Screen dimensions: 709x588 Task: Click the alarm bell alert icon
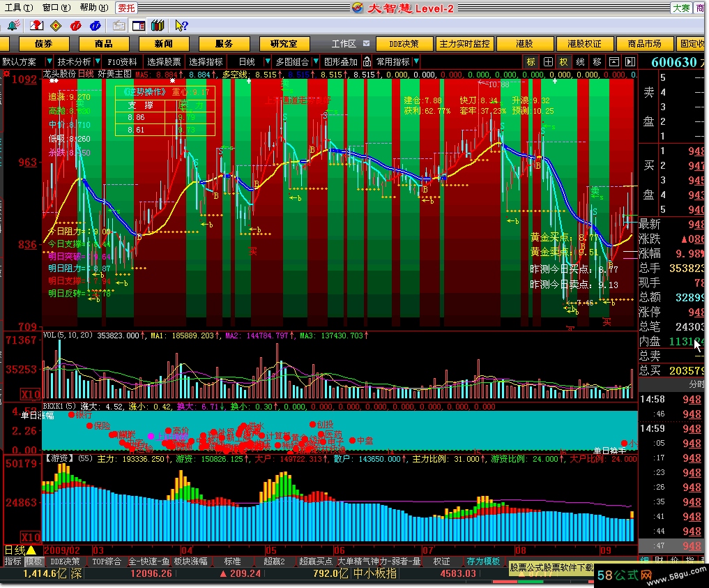[13, 25]
